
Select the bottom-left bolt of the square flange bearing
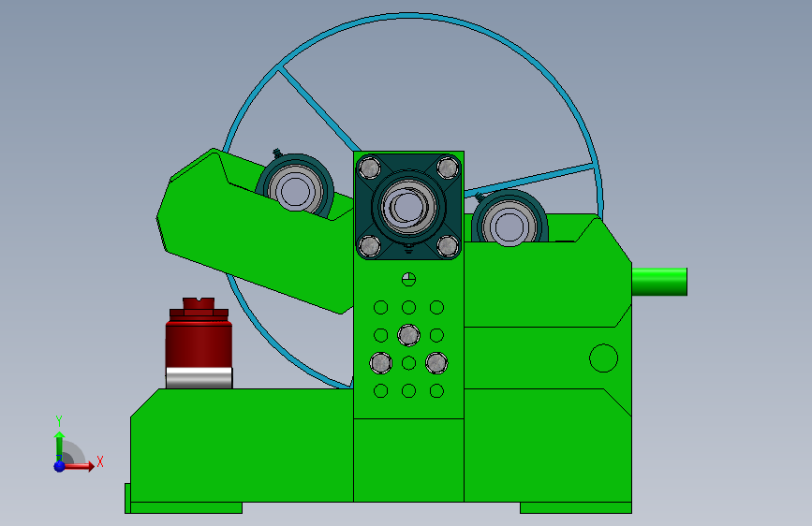[x=369, y=246]
